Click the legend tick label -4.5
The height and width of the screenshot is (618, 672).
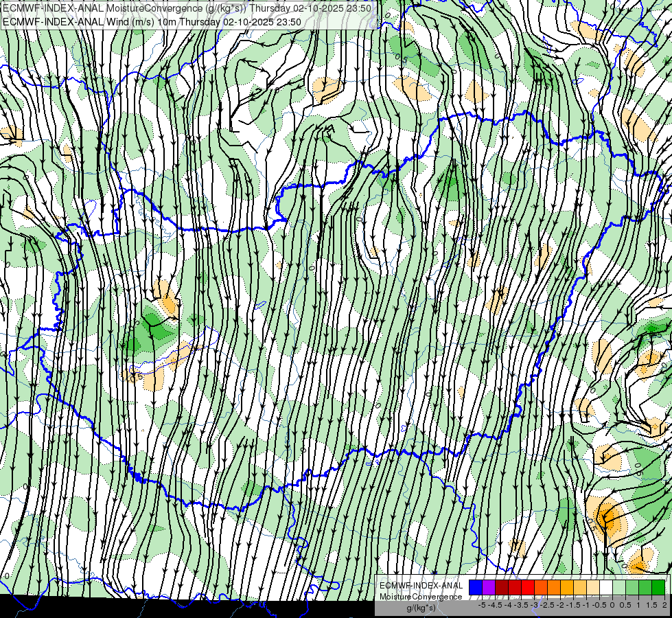point(495,605)
